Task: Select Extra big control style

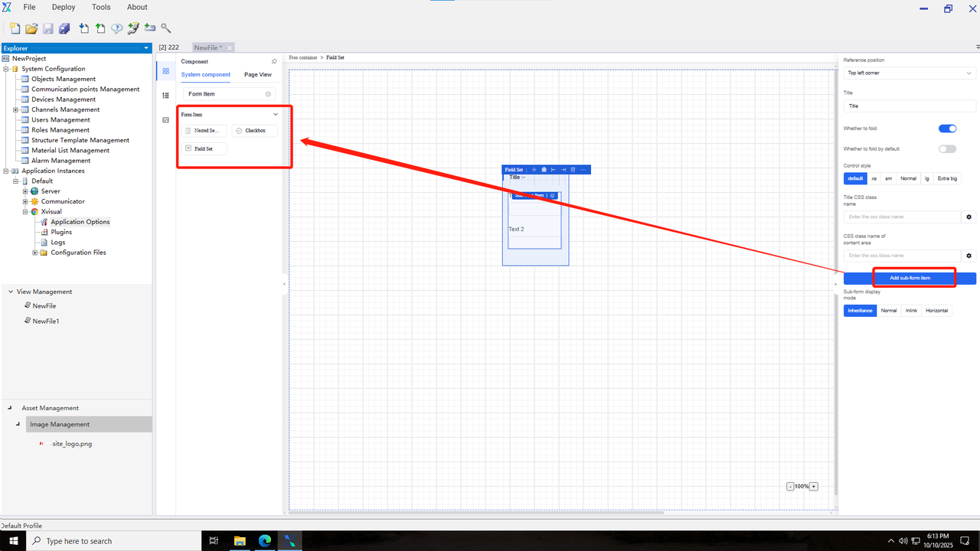Action: 947,178
